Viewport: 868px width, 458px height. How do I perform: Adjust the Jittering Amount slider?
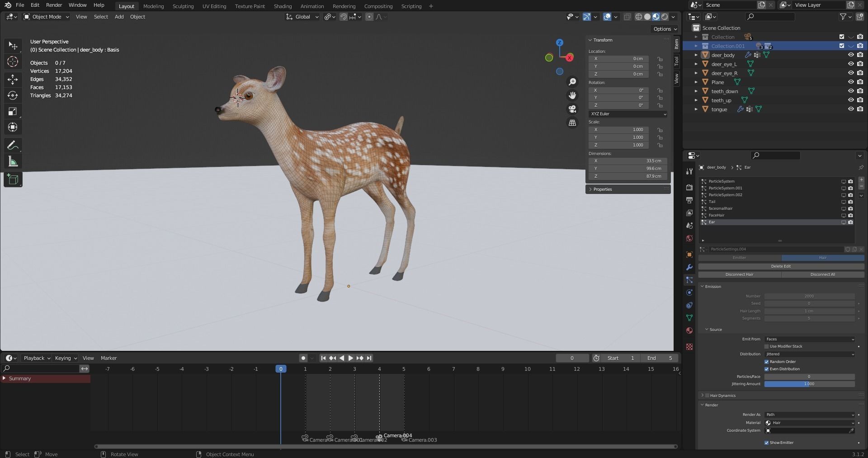pos(809,384)
